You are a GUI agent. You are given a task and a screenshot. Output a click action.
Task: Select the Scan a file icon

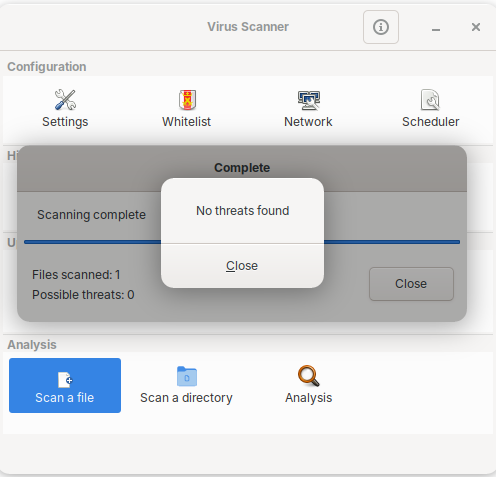pos(65,379)
